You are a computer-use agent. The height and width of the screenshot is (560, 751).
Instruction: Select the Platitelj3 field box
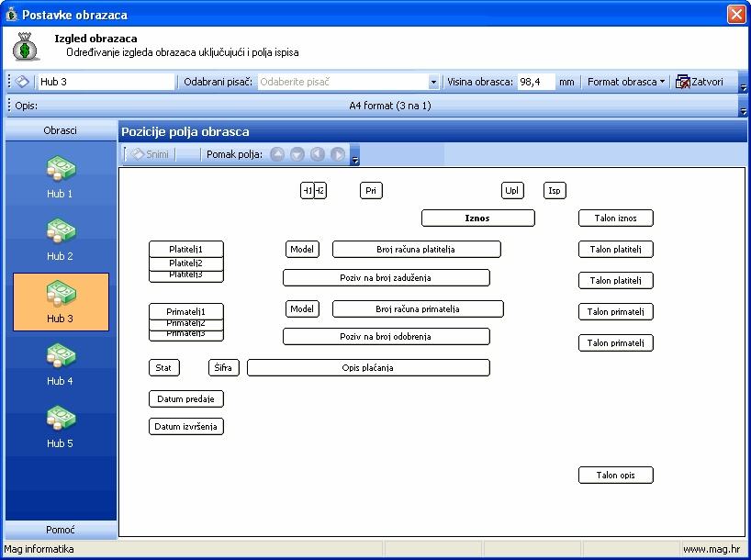pos(186,276)
